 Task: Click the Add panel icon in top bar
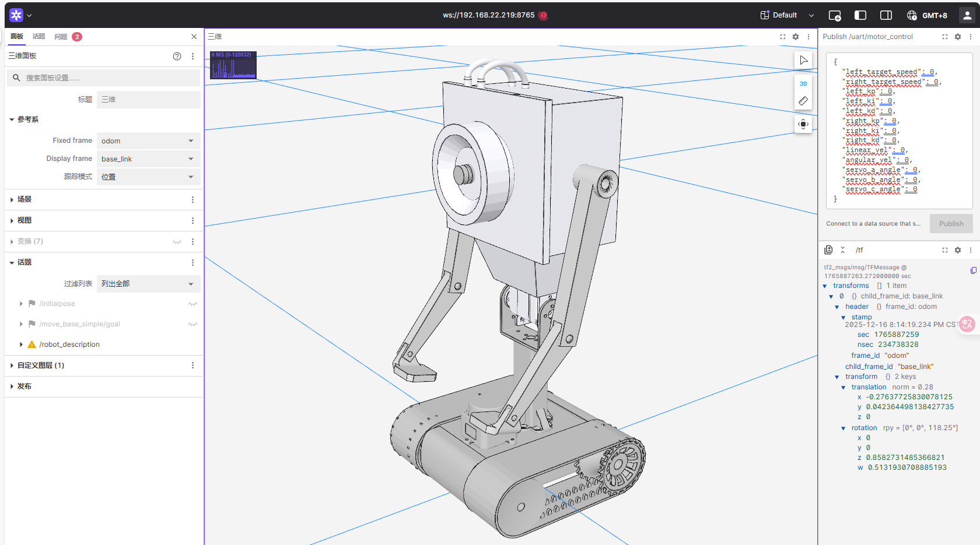tap(835, 16)
